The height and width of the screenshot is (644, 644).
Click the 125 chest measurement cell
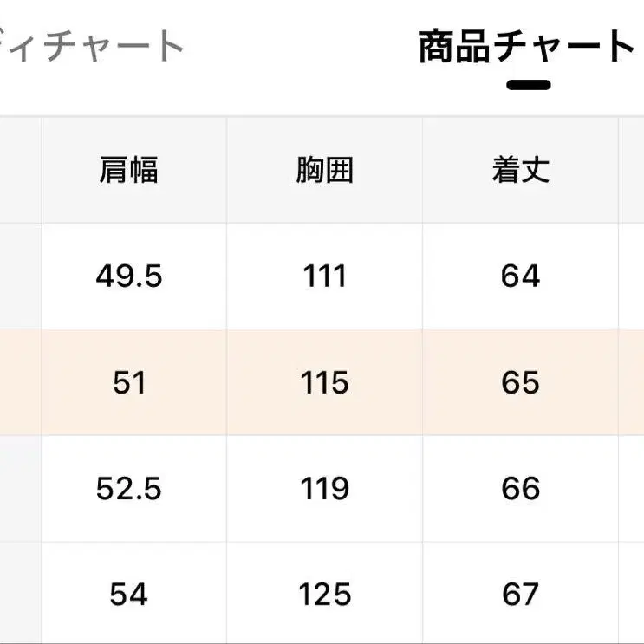click(x=325, y=595)
